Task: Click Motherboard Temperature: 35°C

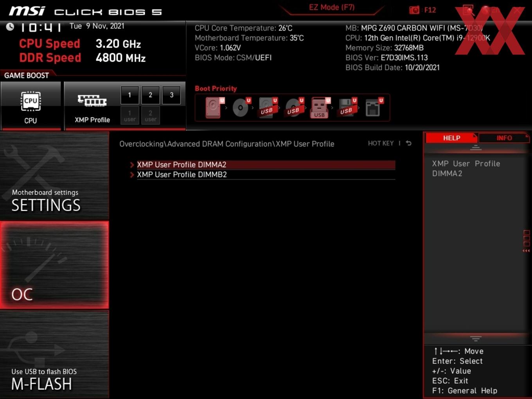Action: (x=249, y=38)
